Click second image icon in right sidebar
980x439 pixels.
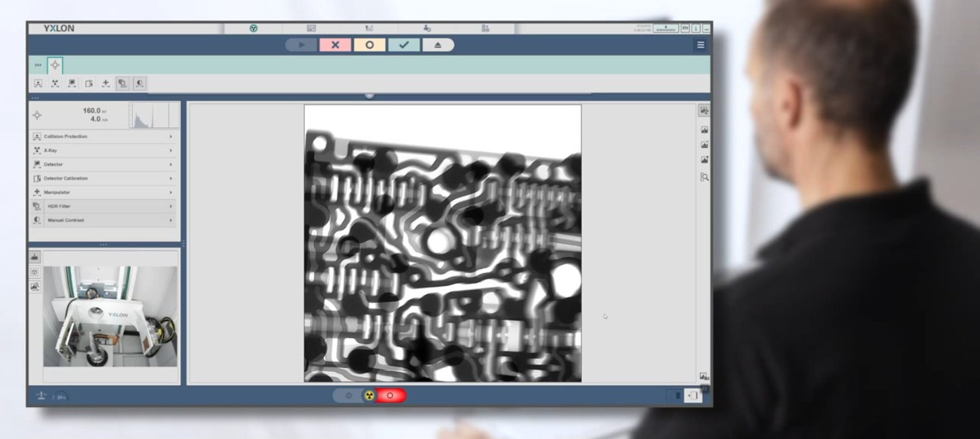[x=704, y=130]
